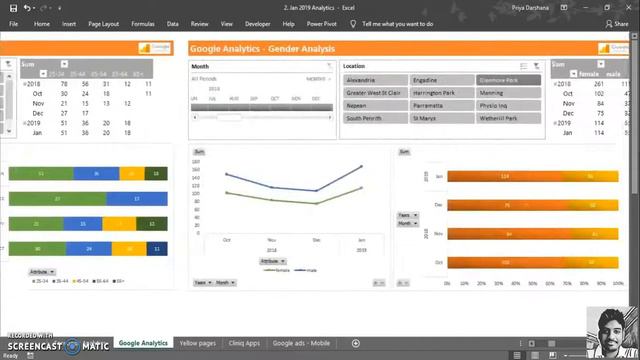Click the expand/collapse buttons on the line chart
The width and height of the screenshot is (640, 360).
click(x=379, y=283)
